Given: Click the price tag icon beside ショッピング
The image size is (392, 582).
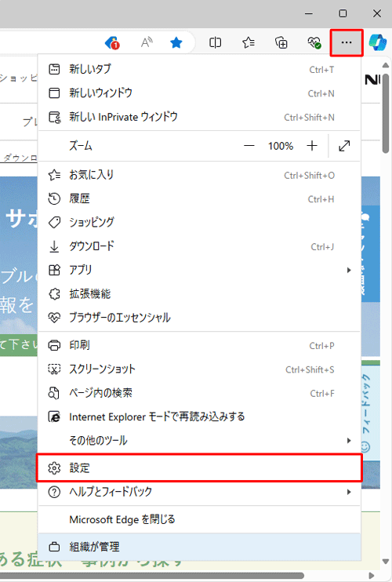Looking at the screenshot, I should tap(55, 222).
